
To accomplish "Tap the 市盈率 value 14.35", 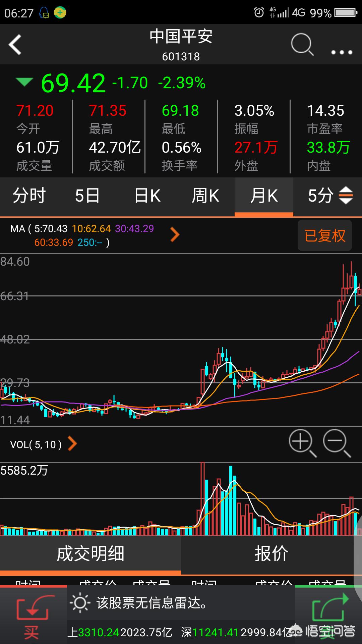I will 326,111.
